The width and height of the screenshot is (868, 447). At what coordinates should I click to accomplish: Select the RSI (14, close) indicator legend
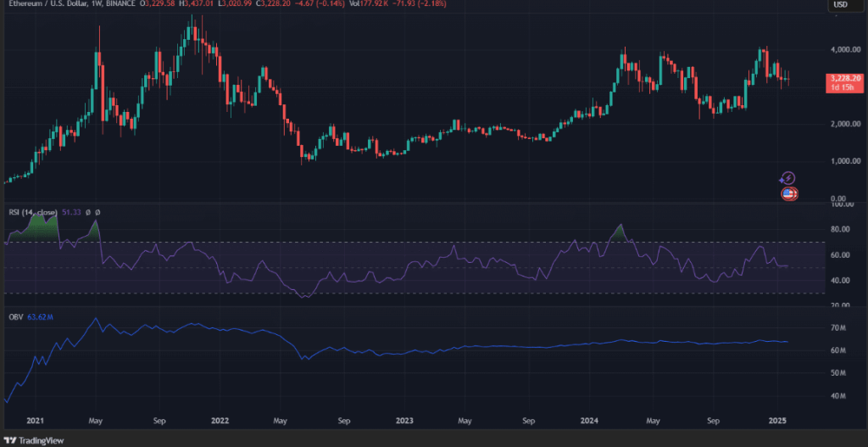32,211
